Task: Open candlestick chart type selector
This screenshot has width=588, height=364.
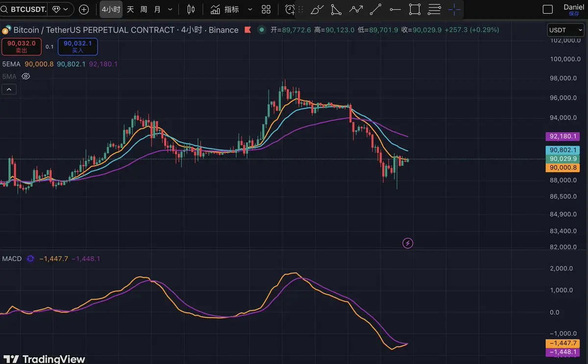Action: click(x=191, y=9)
